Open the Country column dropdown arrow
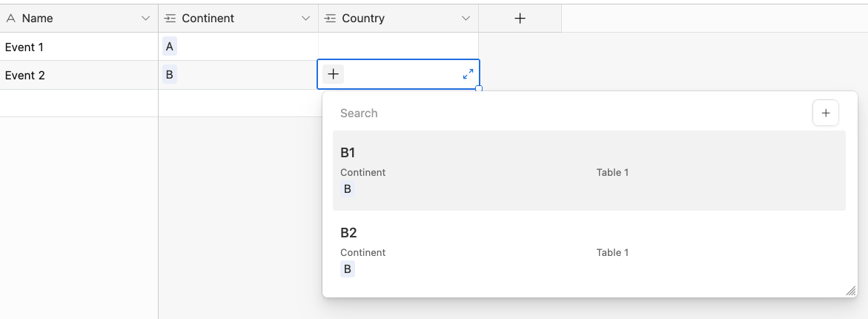The width and height of the screenshot is (868, 319). tap(466, 19)
